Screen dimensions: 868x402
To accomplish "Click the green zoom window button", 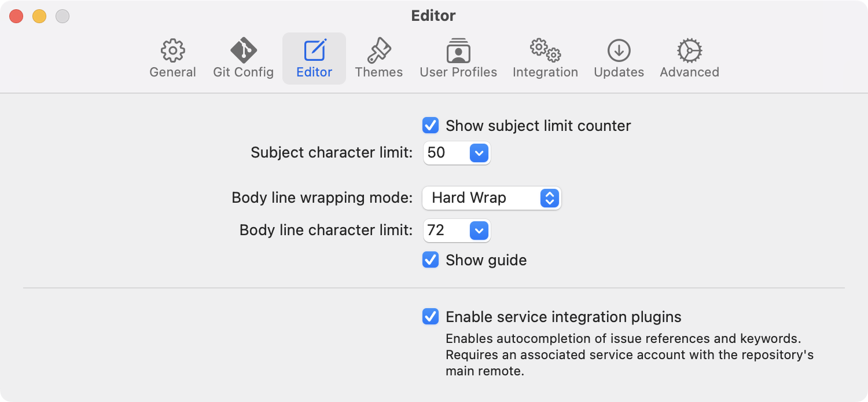I will click(62, 16).
